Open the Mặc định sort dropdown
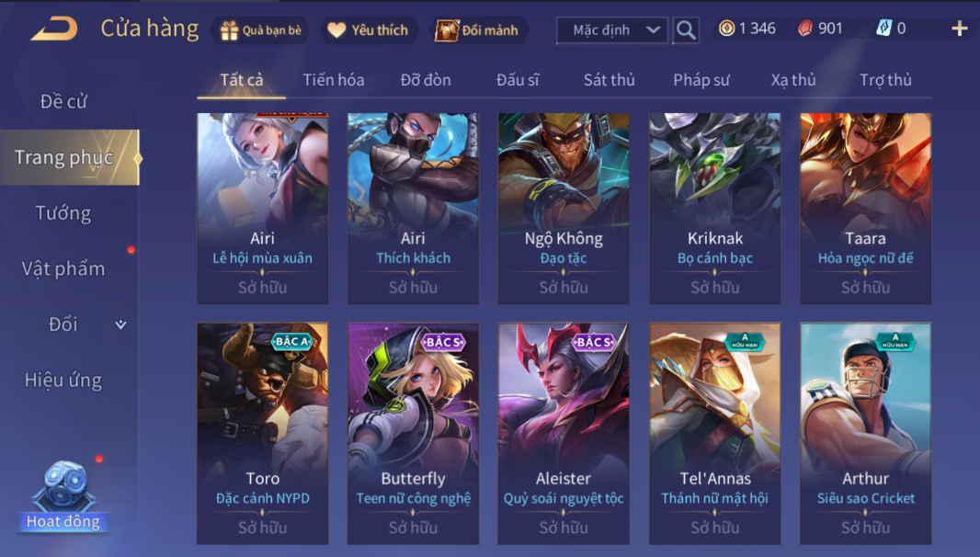The height and width of the screenshot is (557, 980). [612, 30]
